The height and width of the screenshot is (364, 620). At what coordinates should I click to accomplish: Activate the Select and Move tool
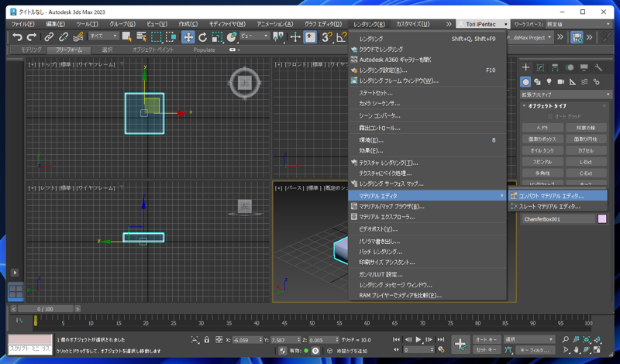pyautogui.click(x=188, y=37)
